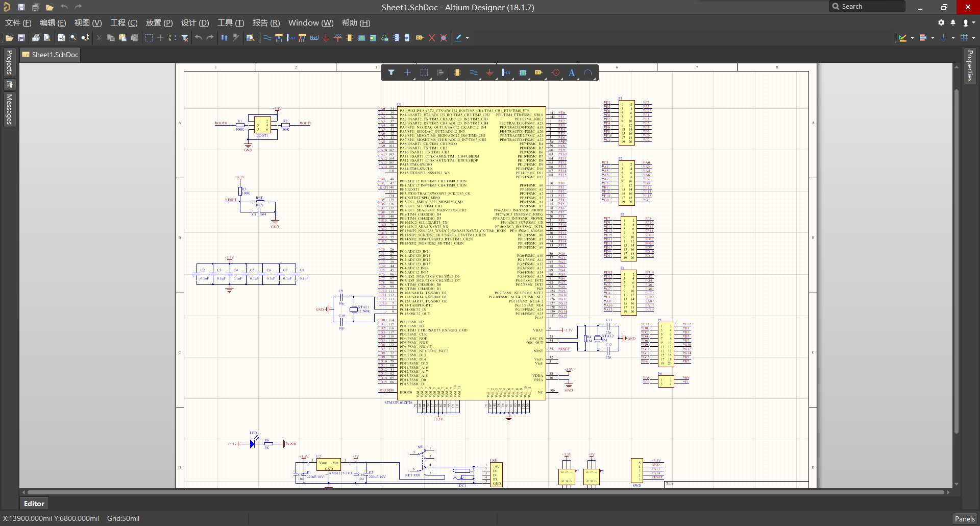Click the zoom area tool
980x526 pixels.
coord(73,38)
